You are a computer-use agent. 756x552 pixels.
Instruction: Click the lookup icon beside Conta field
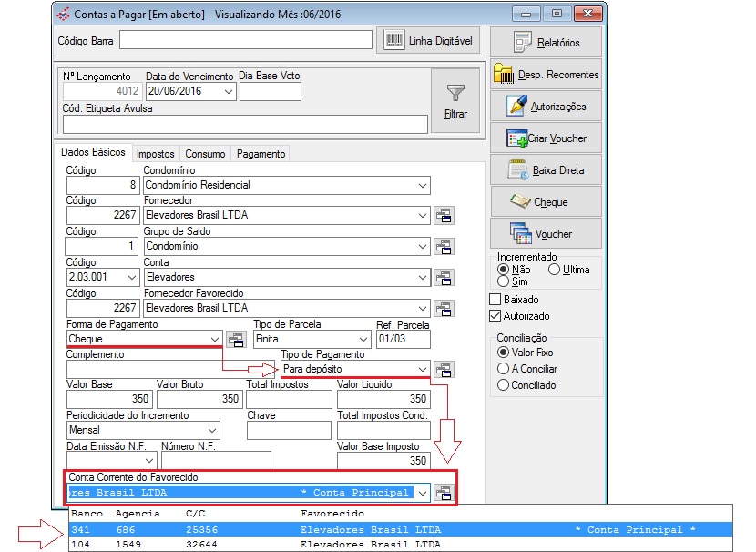(x=444, y=278)
